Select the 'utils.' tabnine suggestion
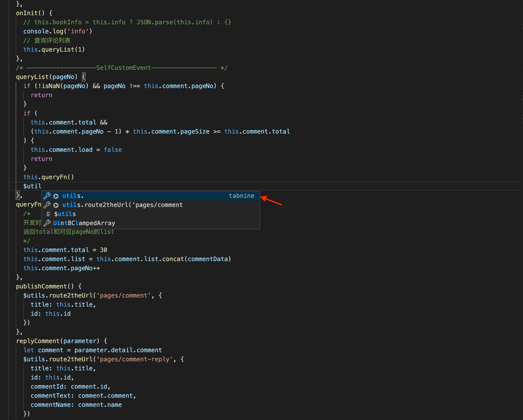523x420 pixels. coord(151,196)
